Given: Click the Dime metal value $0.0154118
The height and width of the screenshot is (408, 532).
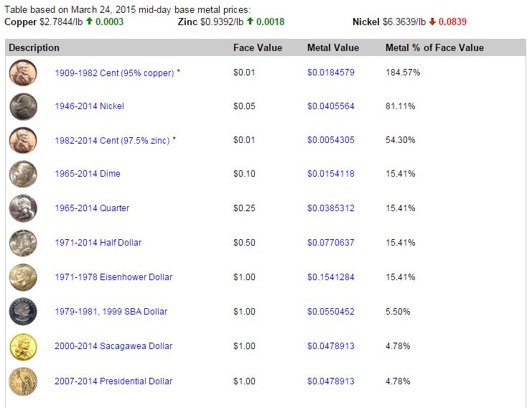Looking at the screenshot, I should tap(330, 174).
